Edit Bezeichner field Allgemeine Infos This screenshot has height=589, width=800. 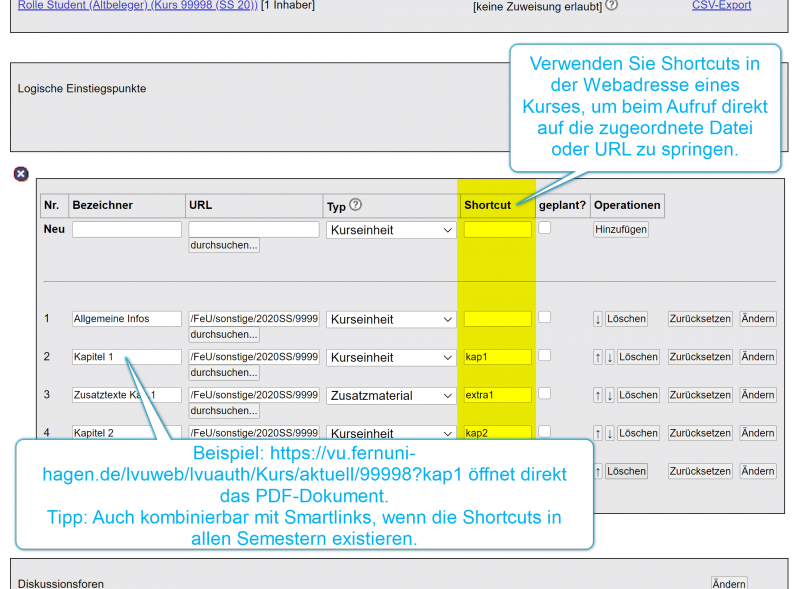pyautogui.click(x=127, y=319)
